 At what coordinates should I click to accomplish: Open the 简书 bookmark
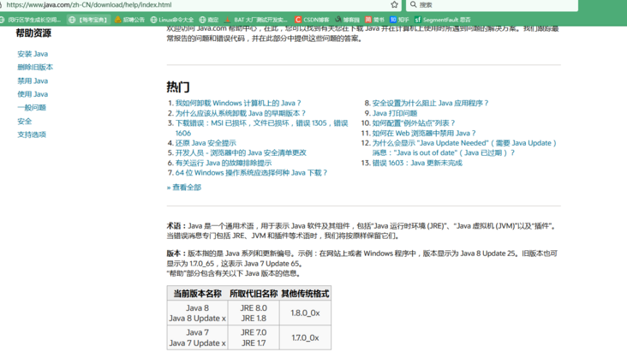tap(374, 20)
